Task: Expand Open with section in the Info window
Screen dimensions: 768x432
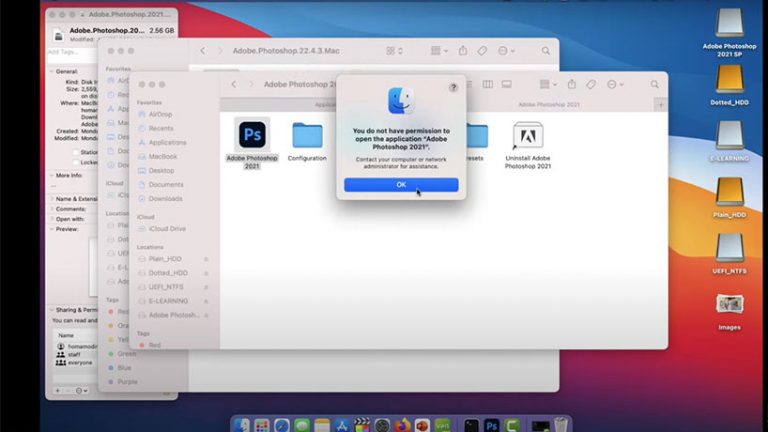Action: (51, 219)
